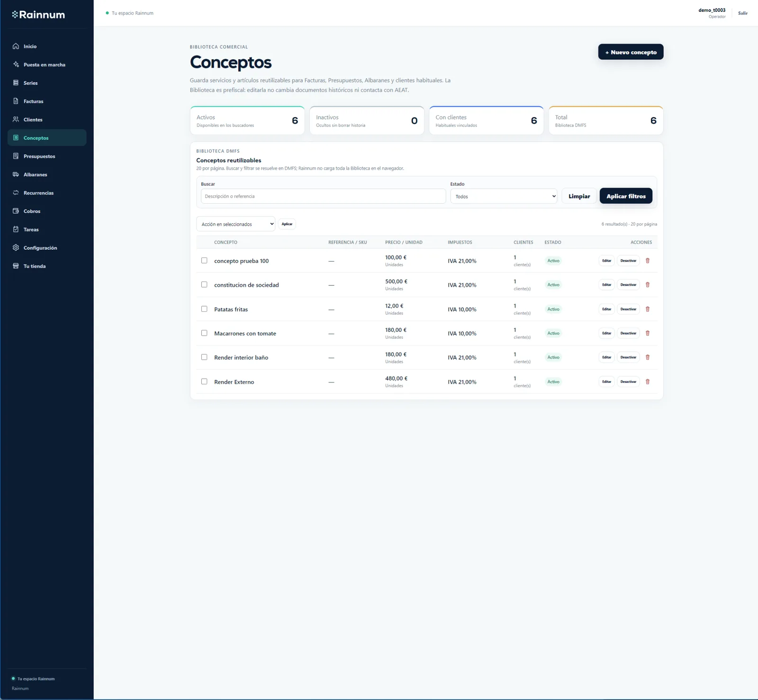Click Editar for Patatas fritas
Image resolution: width=758 pixels, height=700 pixels.
(606, 309)
